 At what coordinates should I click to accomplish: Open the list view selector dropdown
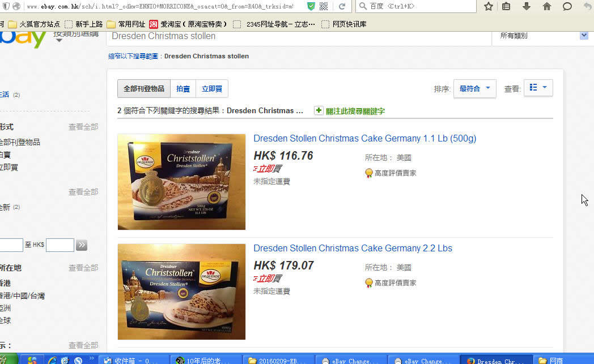[538, 88]
